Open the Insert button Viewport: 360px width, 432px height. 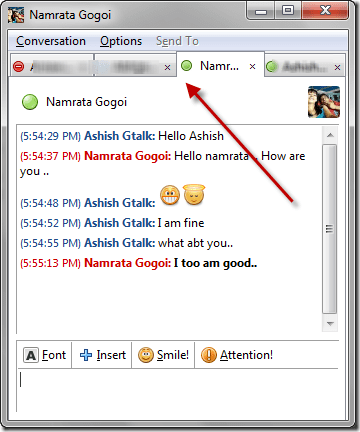102,355
